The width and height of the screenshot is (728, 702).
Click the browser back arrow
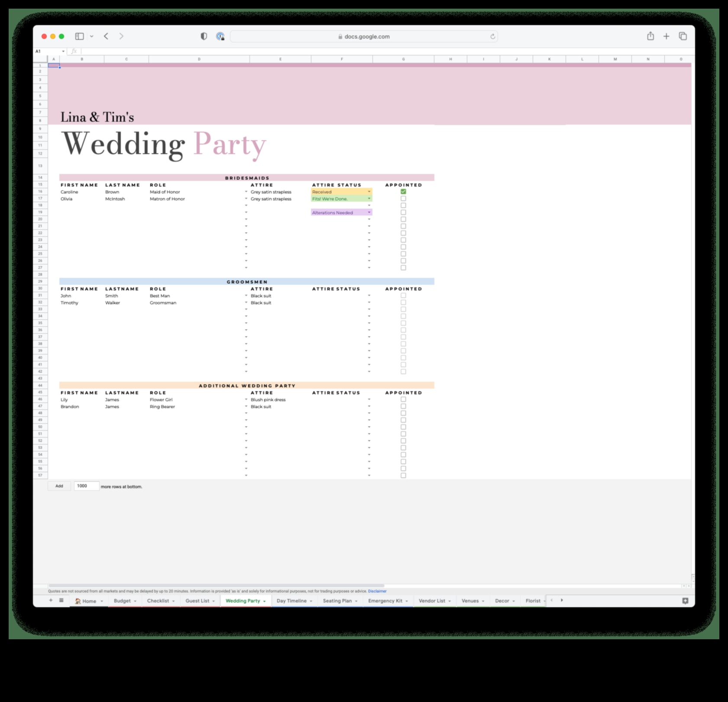106,36
